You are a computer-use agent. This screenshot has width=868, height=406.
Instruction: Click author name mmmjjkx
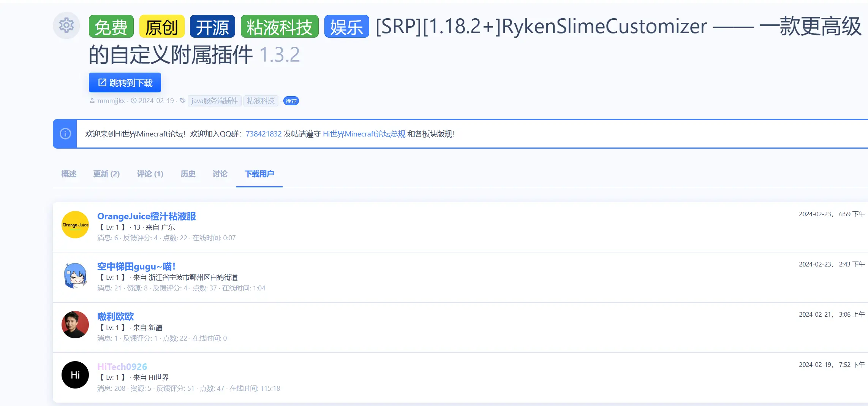click(x=111, y=101)
